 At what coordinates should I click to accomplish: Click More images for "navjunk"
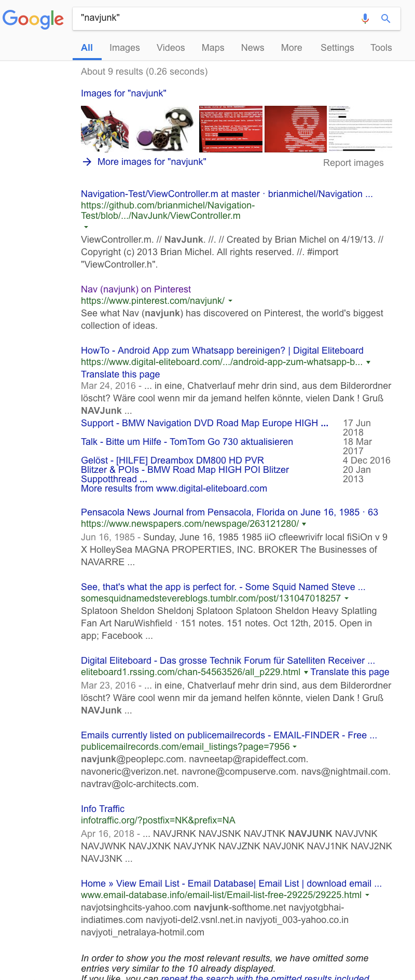point(152,162)
